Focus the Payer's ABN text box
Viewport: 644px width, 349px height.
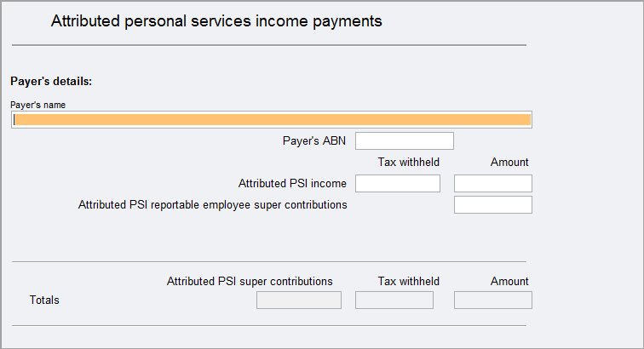coord(404,141)
